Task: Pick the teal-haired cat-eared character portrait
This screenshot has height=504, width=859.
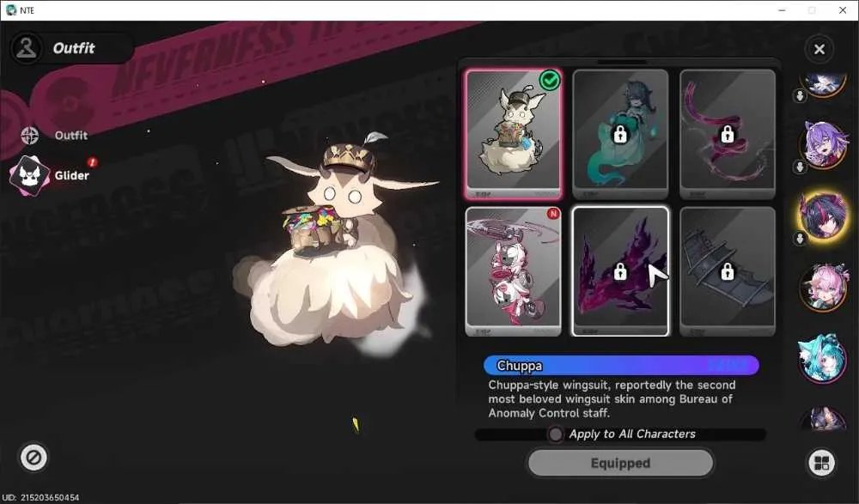Action: 824,358
